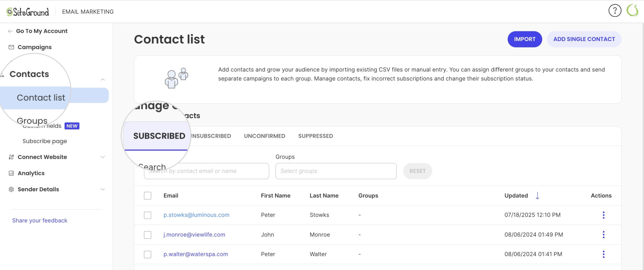Click the Updated sort arrow icon
The width and height of the screenshot is (644, 270).
(537, 196)
